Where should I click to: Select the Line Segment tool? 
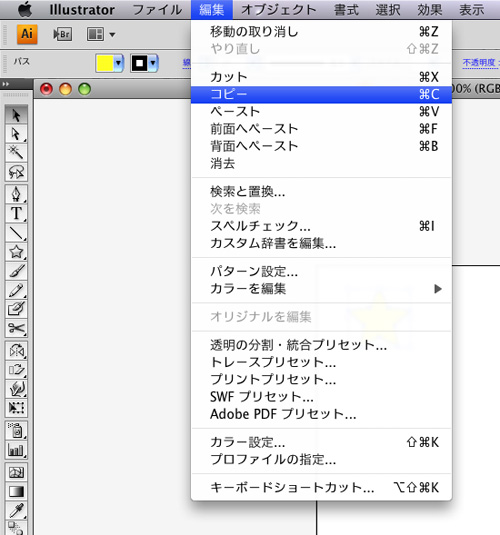(x=16, y=233)
